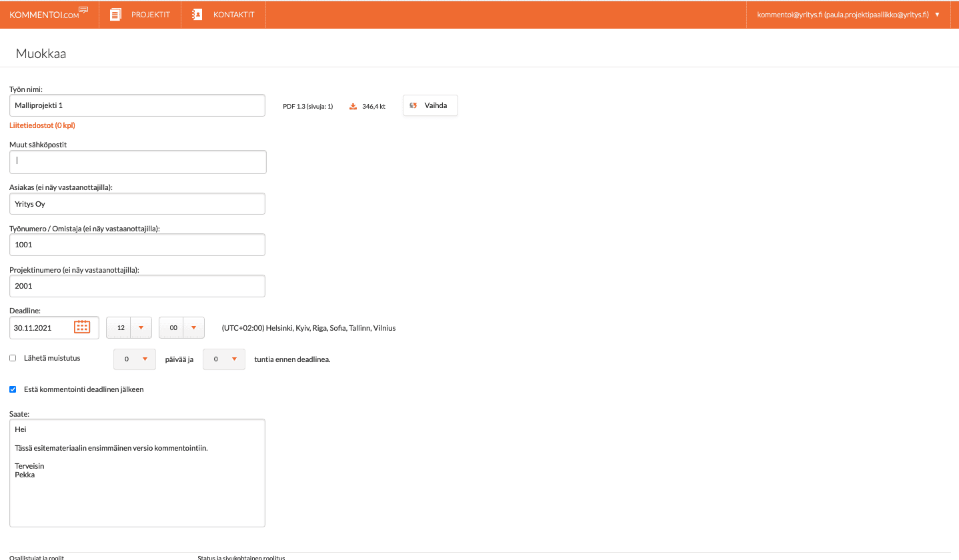This screenshot has height=560, width=959.
Task: Click the swap icon in Vaihda button
Action: [413, 105]
